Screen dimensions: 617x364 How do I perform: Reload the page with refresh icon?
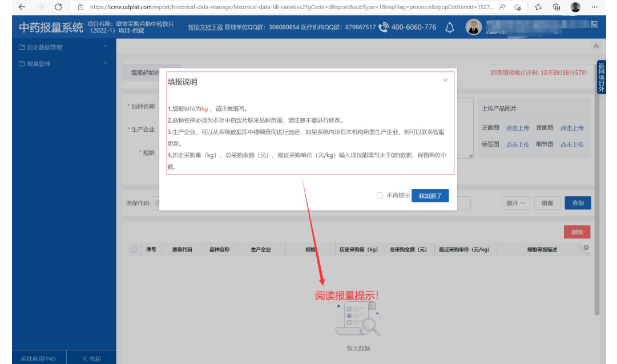pyautogui.click(x=58, y=7)
